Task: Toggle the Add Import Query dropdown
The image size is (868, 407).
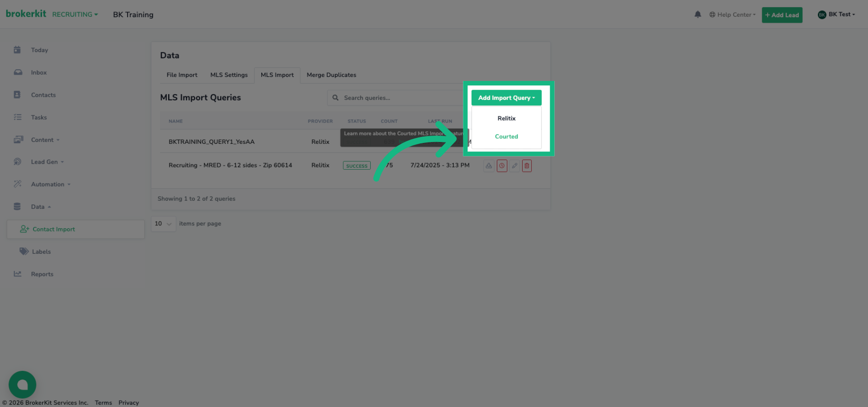Action: (x=506, y=98)
